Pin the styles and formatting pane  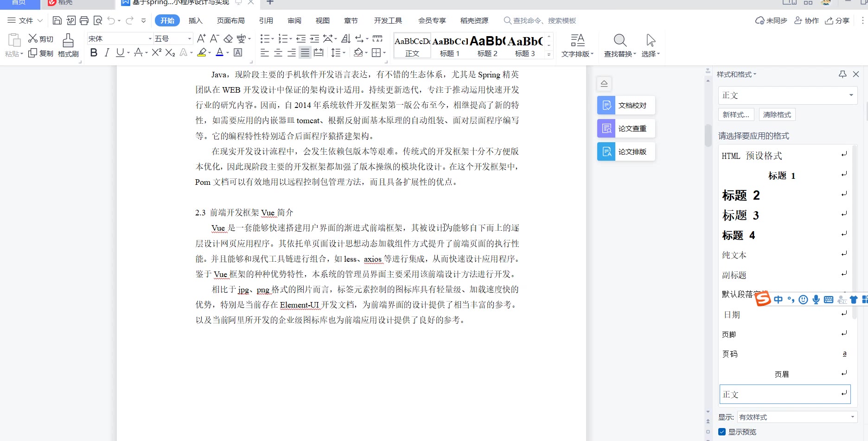click(842, 74)
